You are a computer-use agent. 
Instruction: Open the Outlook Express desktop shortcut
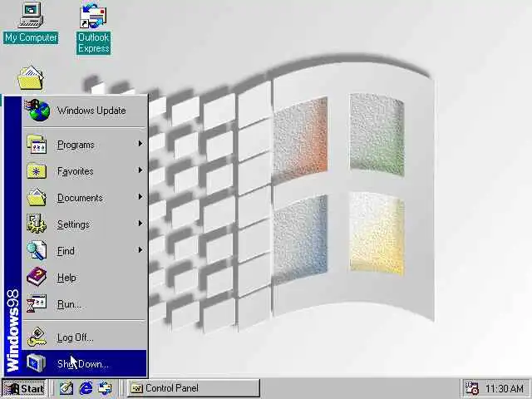tap(93, 28)
